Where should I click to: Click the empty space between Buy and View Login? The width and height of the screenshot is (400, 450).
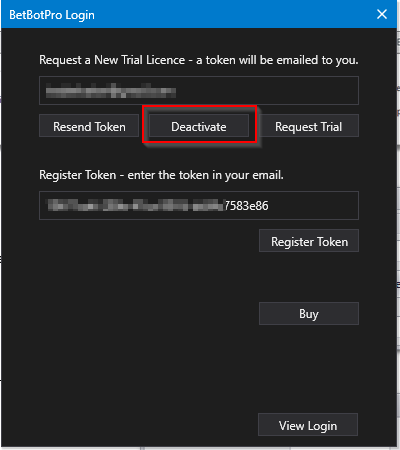tap(308, 369)
